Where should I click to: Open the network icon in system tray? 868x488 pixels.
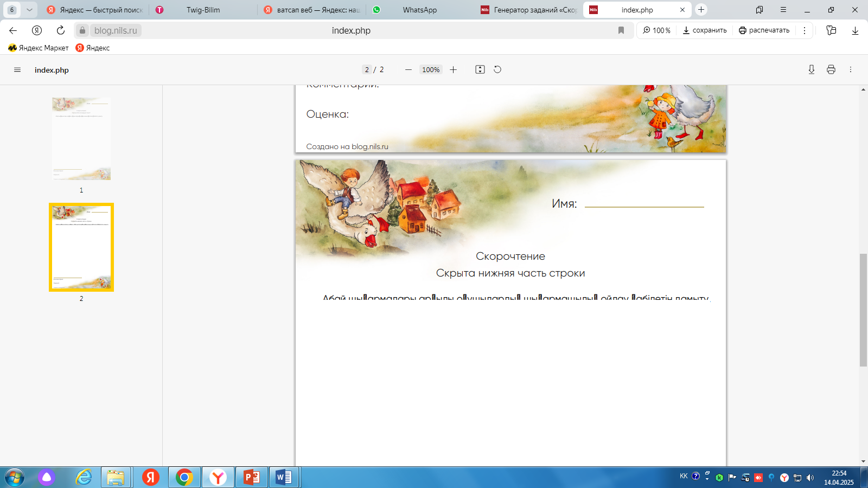(x=797, y=478)
